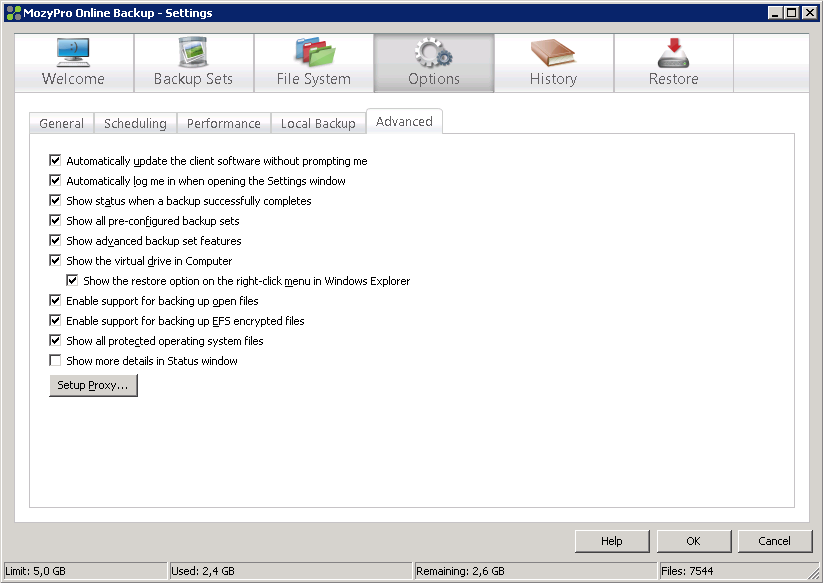
Task: Toggle automatic log in for Settings window
Action: 55,181
